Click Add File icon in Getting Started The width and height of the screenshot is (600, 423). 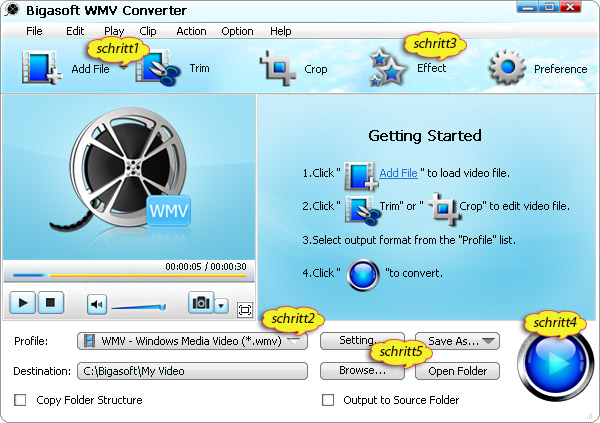tap(361, 176)
